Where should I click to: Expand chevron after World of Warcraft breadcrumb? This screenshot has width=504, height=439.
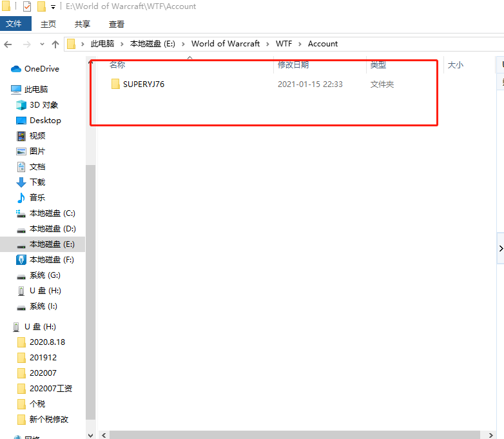click(x=267, y=44)
